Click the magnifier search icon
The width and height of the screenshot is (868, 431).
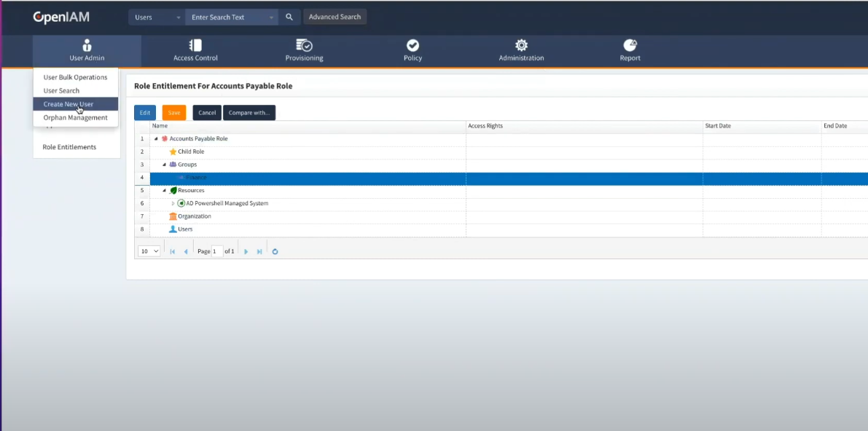pos(289,17)
